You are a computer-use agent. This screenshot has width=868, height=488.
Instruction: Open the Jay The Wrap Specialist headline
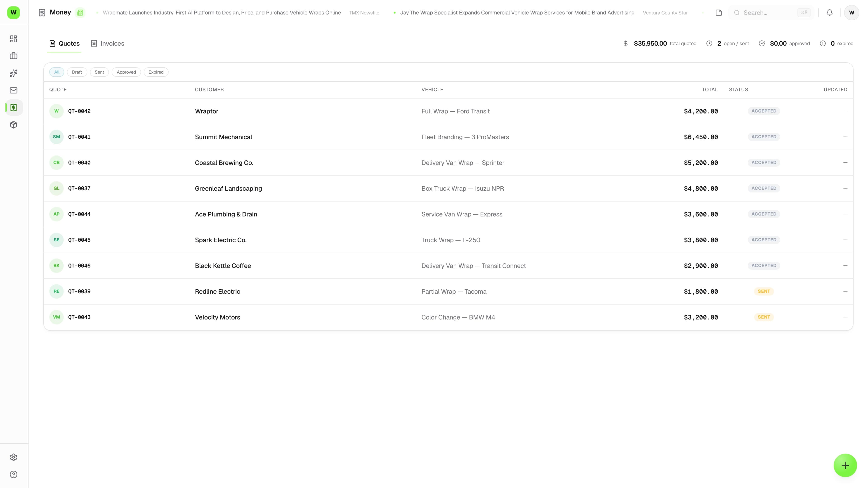tap(517, 12)
